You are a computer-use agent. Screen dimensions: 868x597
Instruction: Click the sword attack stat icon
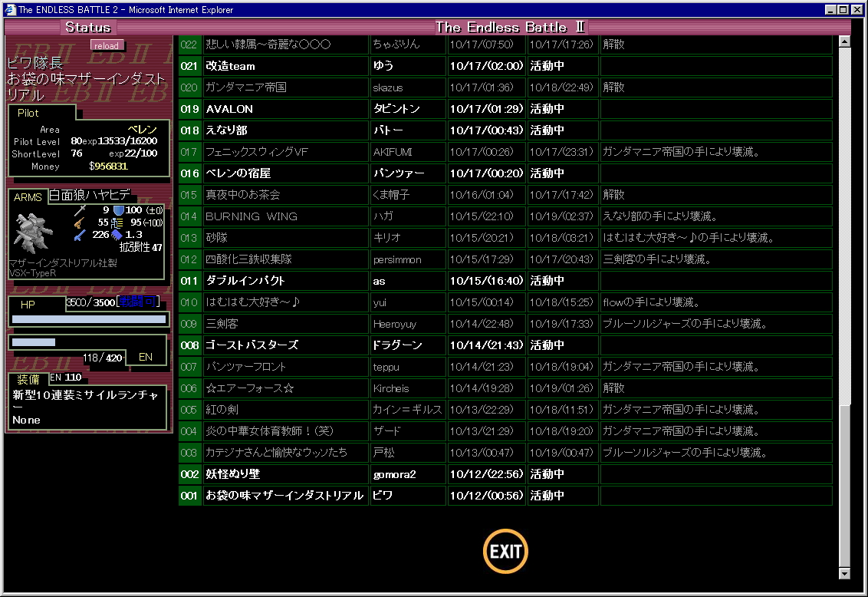click(x=81, y=209)
